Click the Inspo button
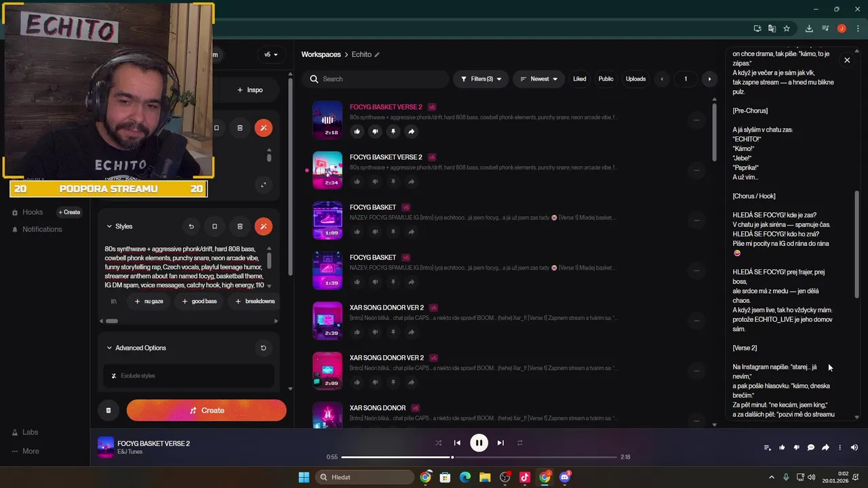 pos(250,89)
